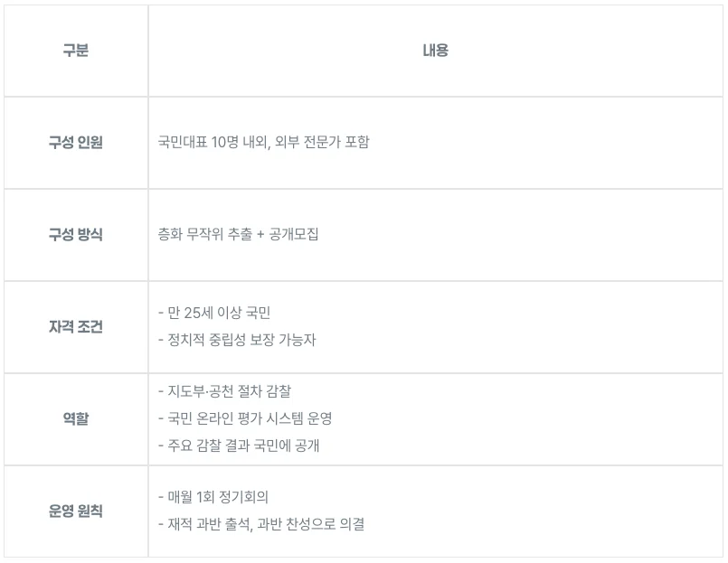Viewport: 728px width, 563px height.
Task: Select the '역할' row label
Action: pos(75,419)
